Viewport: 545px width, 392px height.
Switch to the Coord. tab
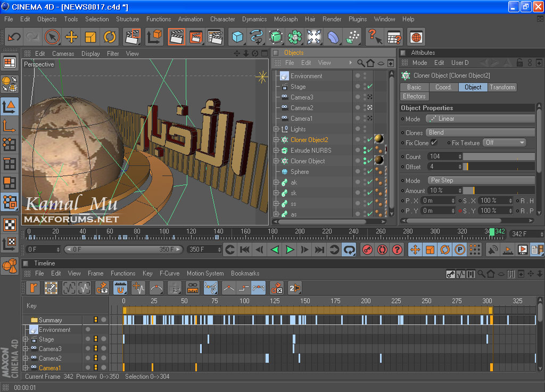click(443, 87)
